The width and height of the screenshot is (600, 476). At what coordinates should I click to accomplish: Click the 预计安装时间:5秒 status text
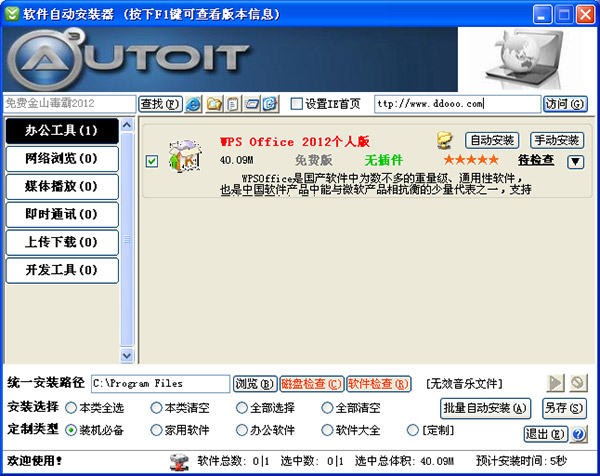[x=521, y=461]
